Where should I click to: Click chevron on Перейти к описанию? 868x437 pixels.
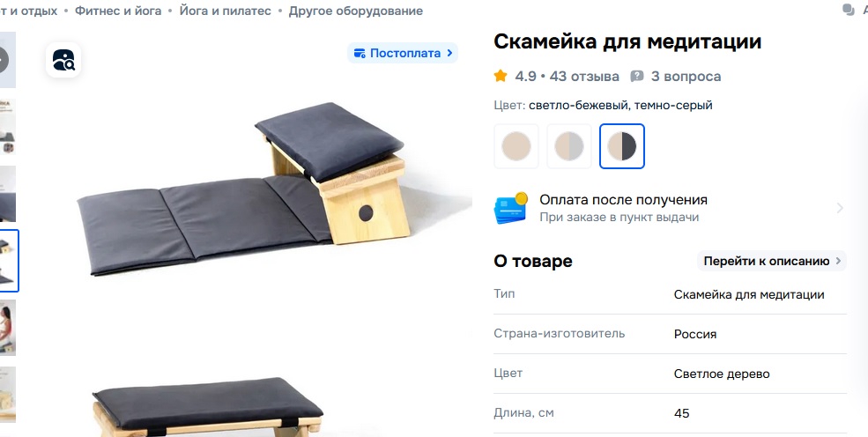click(x=838, y=261)
